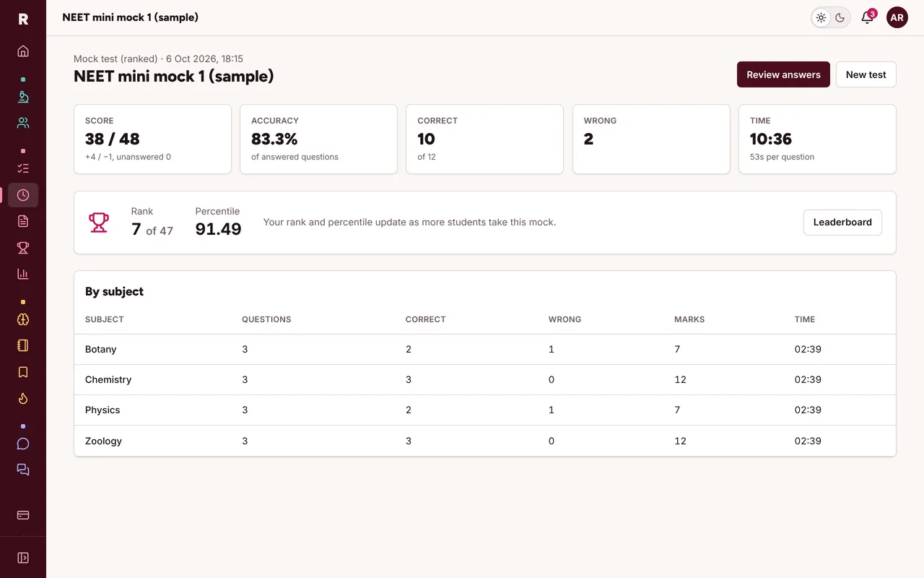Expand the sidebar with the panel toggle
Image resolution: width=924 pixels, height=578 pixels.
point(23,558)
